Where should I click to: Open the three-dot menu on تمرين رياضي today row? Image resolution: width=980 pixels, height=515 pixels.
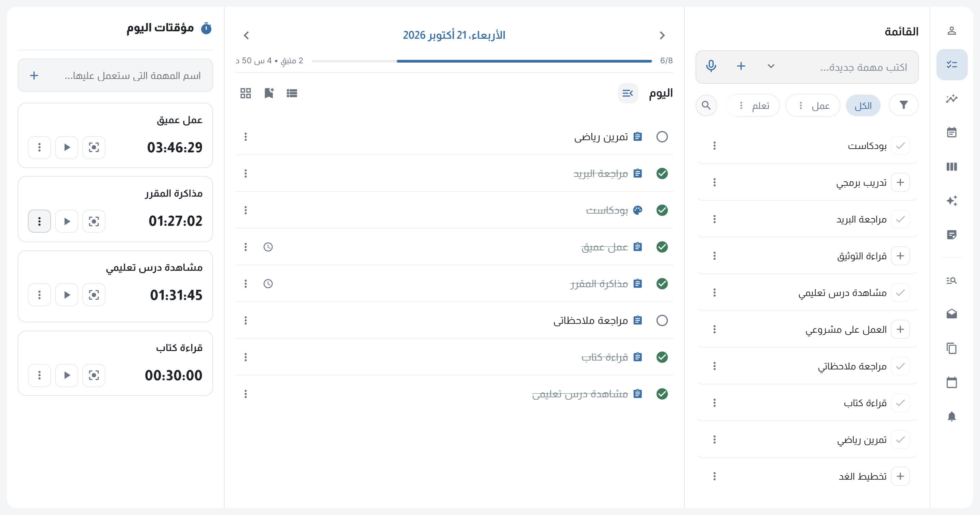click(x=246, y=137)
